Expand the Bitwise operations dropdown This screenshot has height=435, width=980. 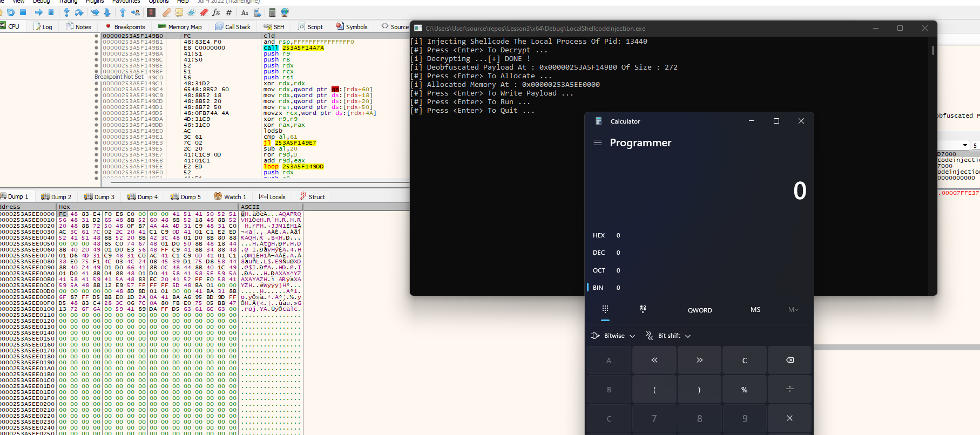(614, 336)
